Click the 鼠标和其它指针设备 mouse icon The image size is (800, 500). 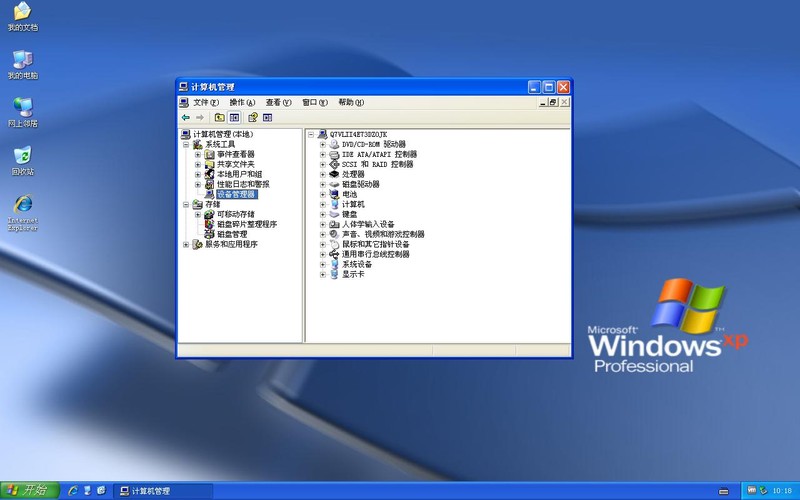tap(334, 244)
